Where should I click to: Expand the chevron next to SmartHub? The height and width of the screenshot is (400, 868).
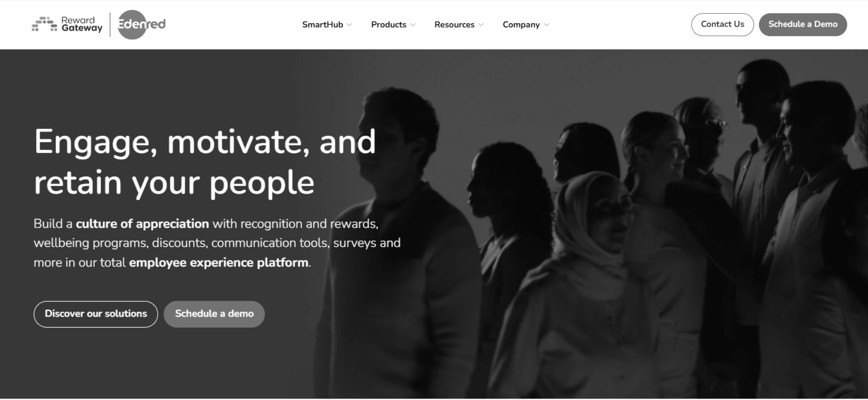(x=350, y=25)
